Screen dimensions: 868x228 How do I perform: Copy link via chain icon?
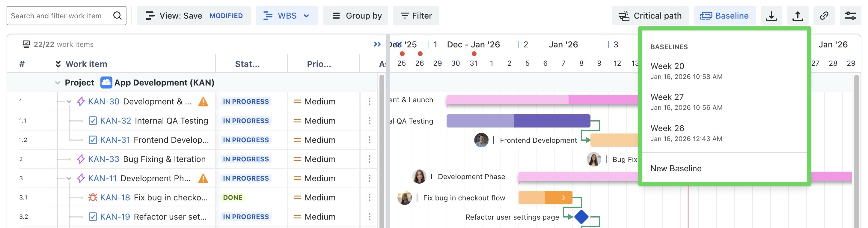824,16
